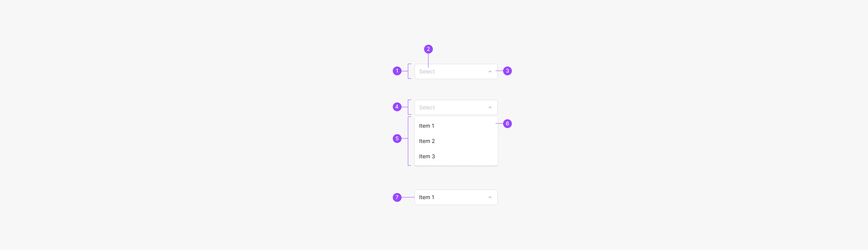
Task: Click the purple annotation badge numbered 1
Action: 397,71
